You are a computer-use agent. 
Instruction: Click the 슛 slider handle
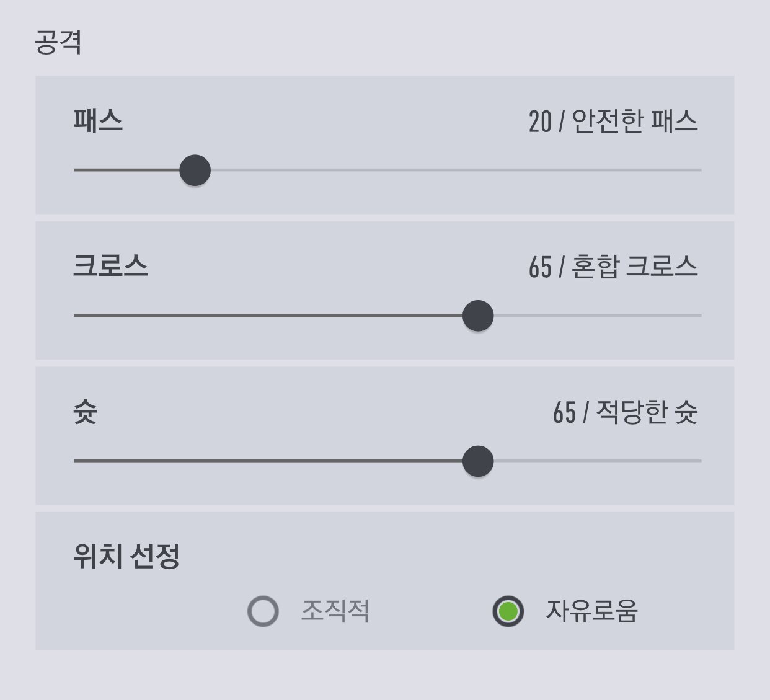coord(478,461)
